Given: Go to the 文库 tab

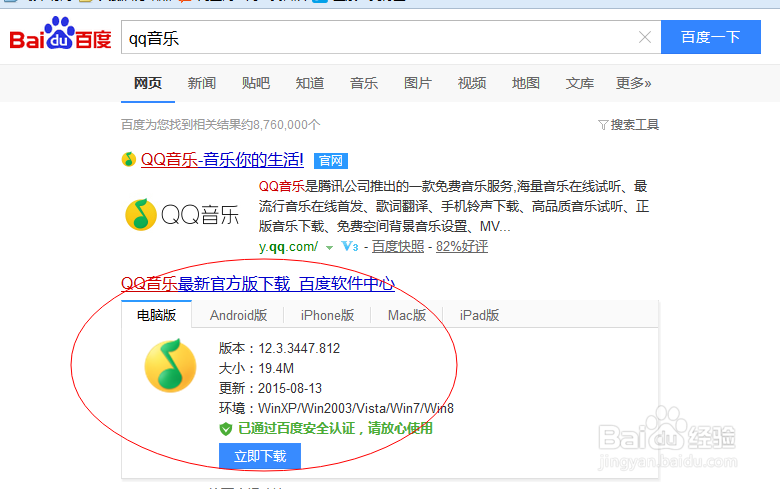Looking at the screenshot, I should click(x=580, y=83).
